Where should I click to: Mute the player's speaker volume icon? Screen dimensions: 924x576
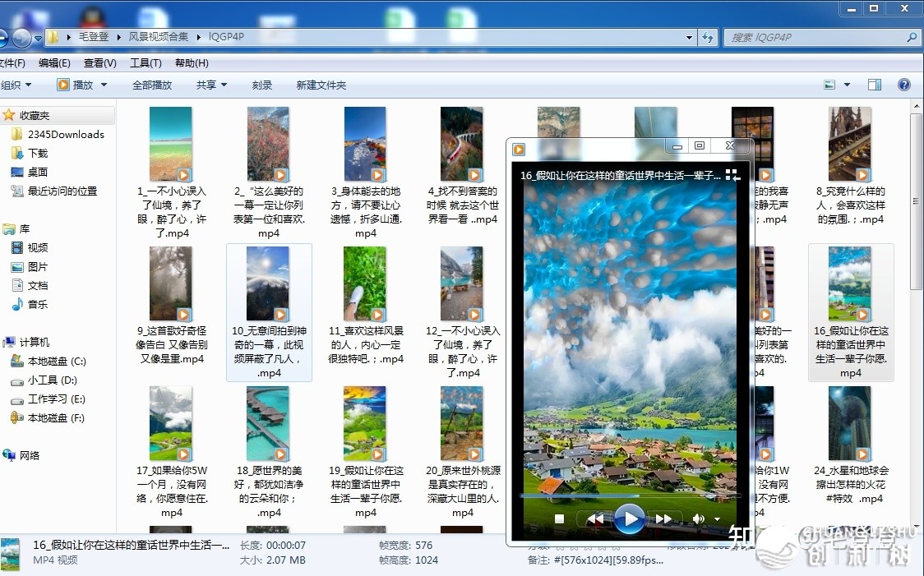[698, 518]
